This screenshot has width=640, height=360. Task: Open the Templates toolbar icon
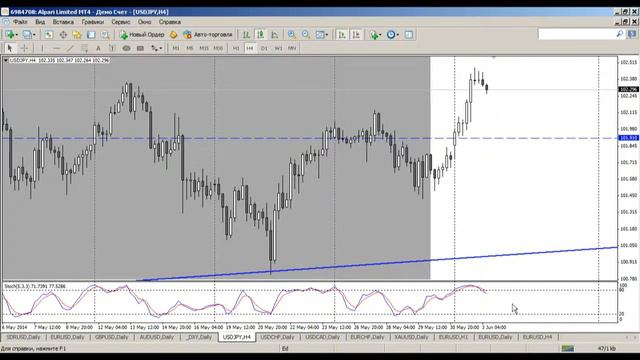[x=409, y=35]
